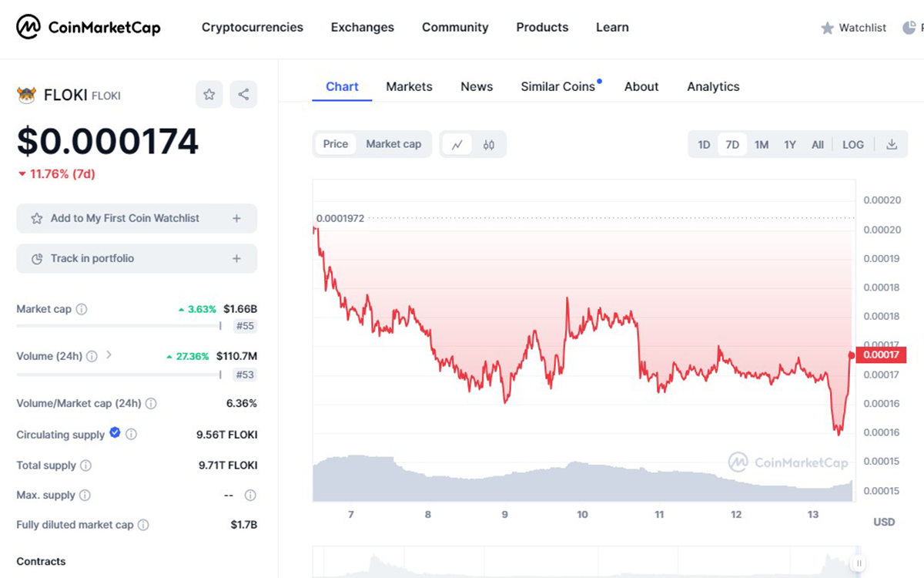Screen dimensions: 924x578
Task: Open the News tab
Action: pos(477,86)
